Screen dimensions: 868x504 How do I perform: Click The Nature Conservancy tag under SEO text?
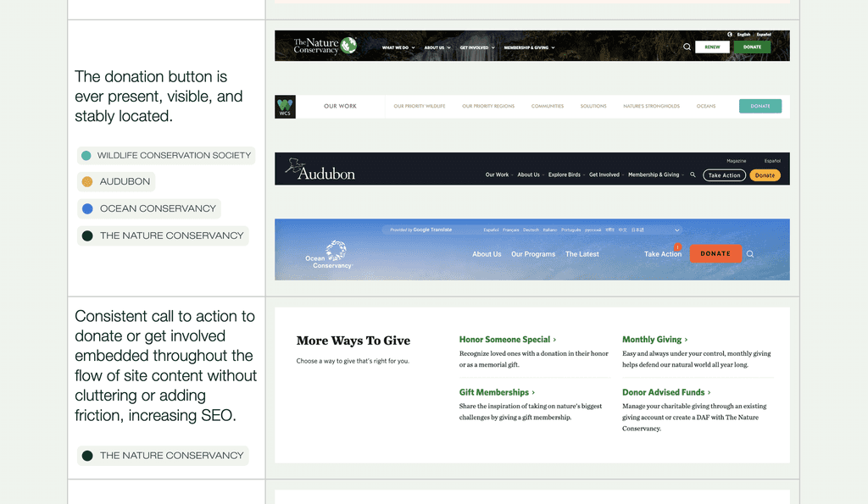point(163,456)
